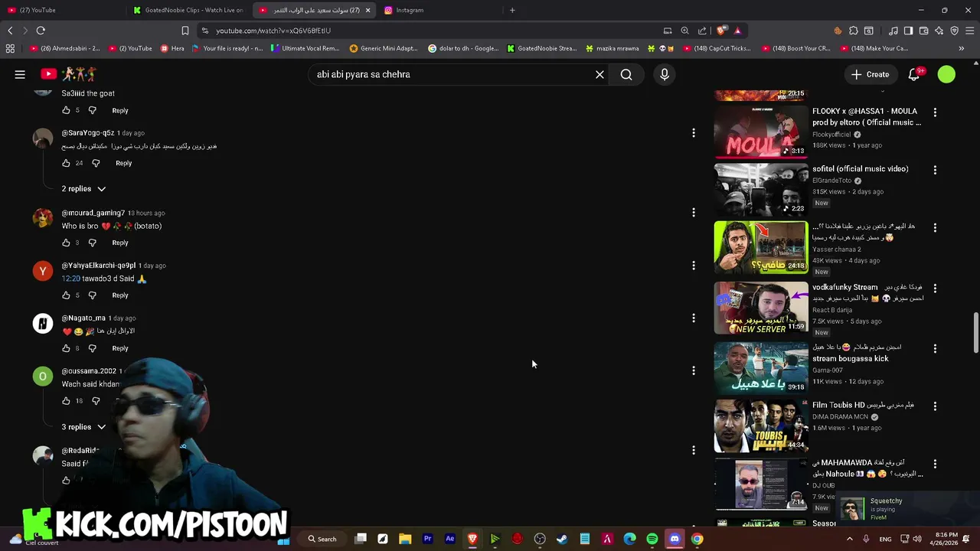Open Brave VPN shield icon
This screenshot has width=980, height=551.
click(x=954, y=31)
